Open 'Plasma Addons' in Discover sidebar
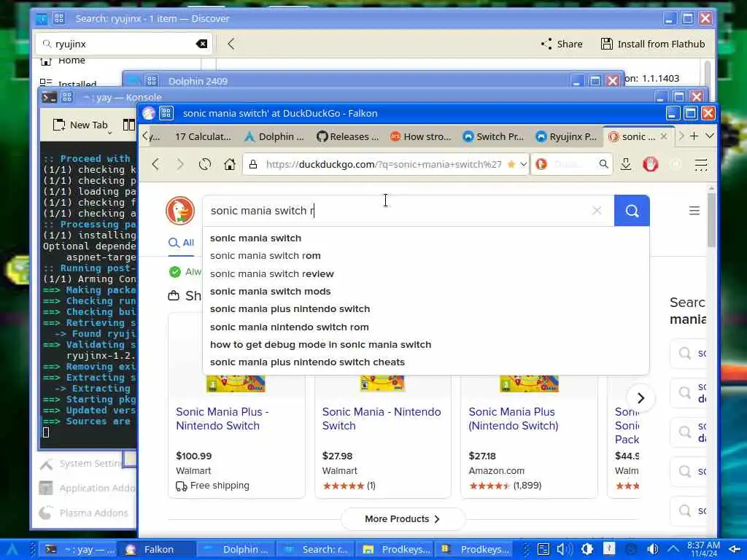Viewport: 747px width, 560px height. point(84,513)
